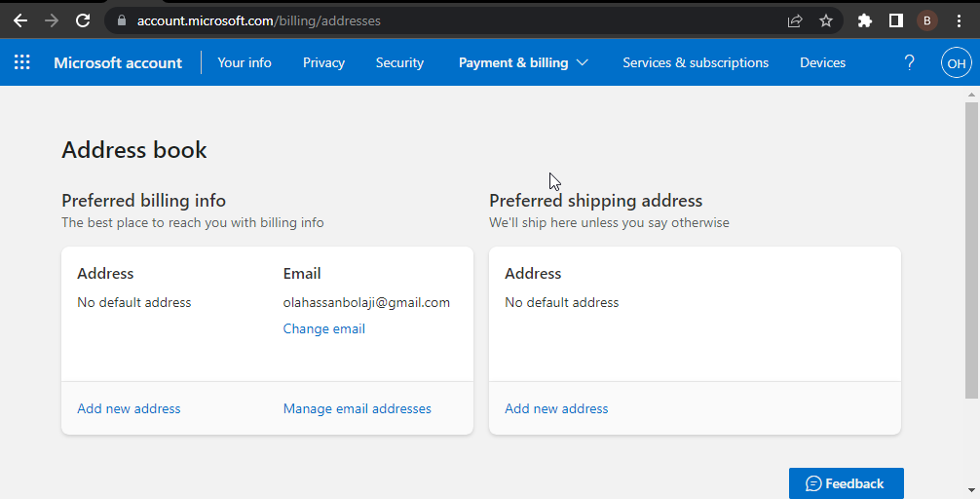This screenshot has width=980, height=499.
Task: Click the Preferred shipping address heading
Action: coord(595,201)
